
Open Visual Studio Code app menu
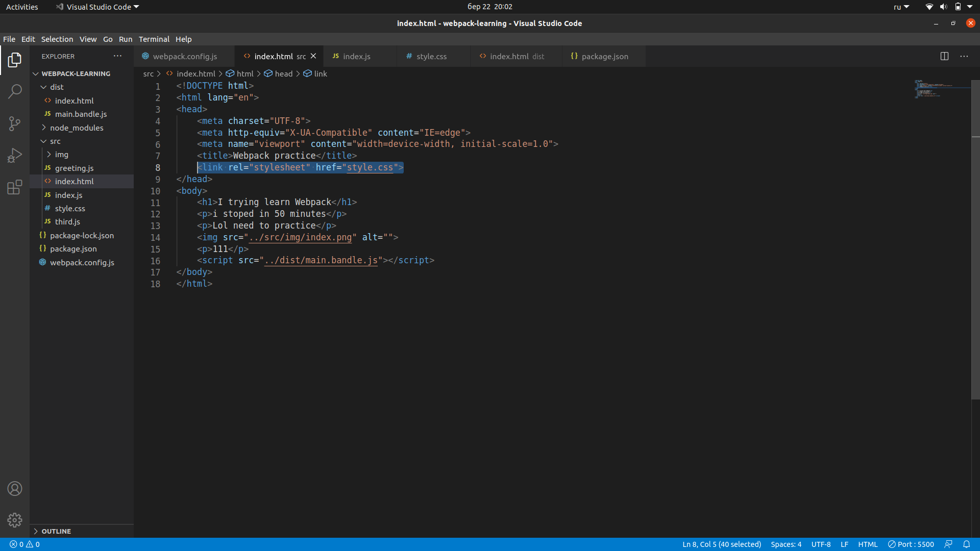(x=97, y=7)
